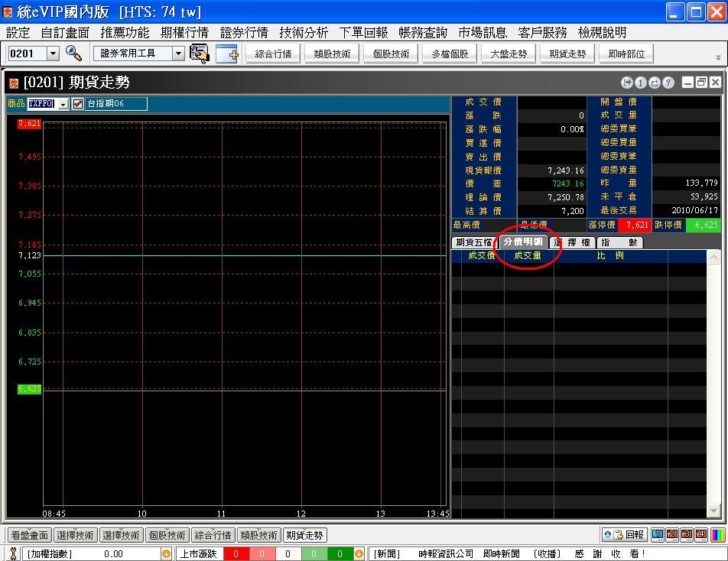Open the 期權行情 menu
The height and width of the screenshot is (561, 728).
pos(184,32)
